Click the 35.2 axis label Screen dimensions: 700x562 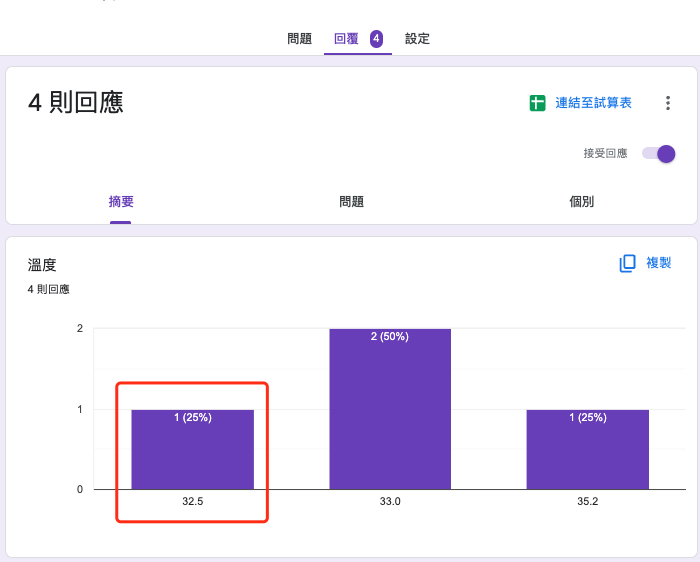coord(588,501)
